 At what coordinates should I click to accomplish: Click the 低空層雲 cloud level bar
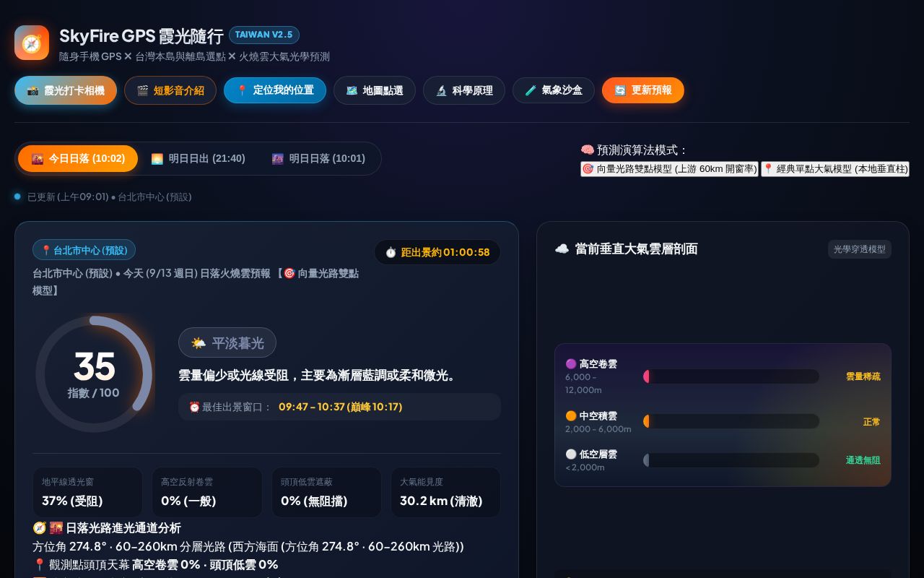[x=731, y=460]
